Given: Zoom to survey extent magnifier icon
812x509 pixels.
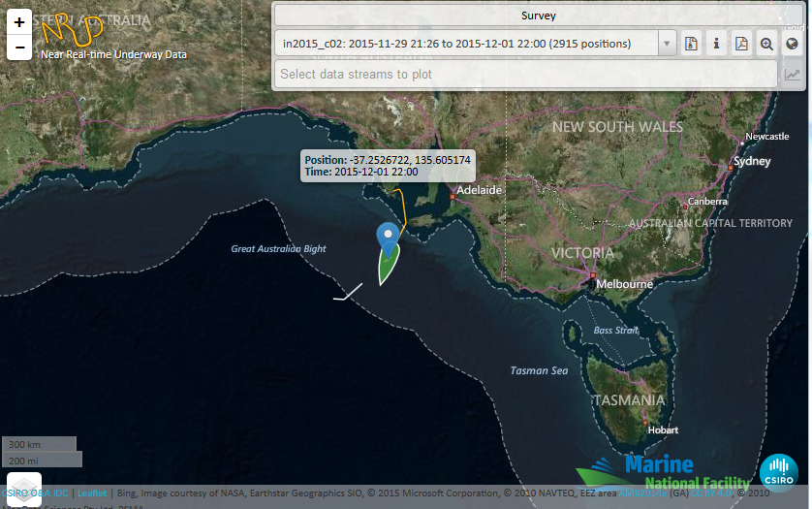Looking at the screenshot, I should 767,44.
